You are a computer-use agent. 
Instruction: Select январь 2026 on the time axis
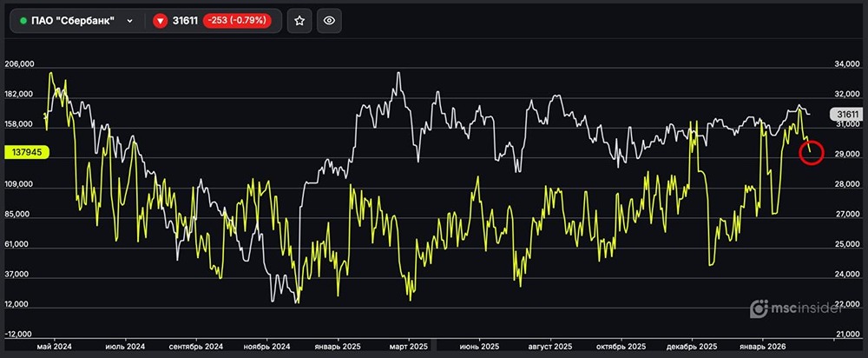763,347
